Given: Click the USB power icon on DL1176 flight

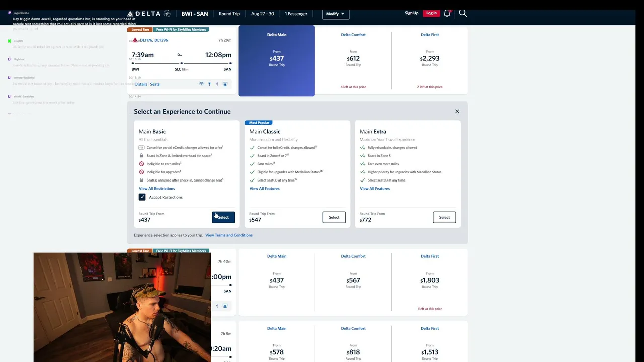Looking at the screenshot, I should 217,84.
